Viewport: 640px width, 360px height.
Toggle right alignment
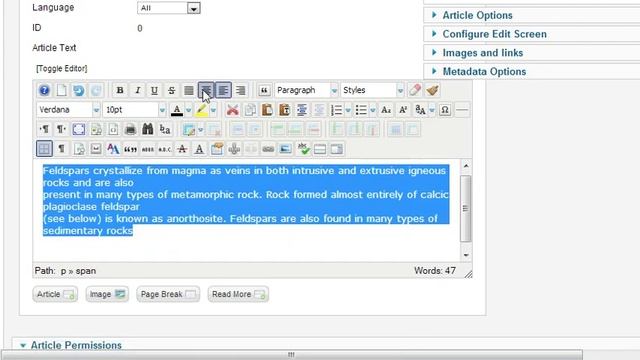[x=241, y=90]
